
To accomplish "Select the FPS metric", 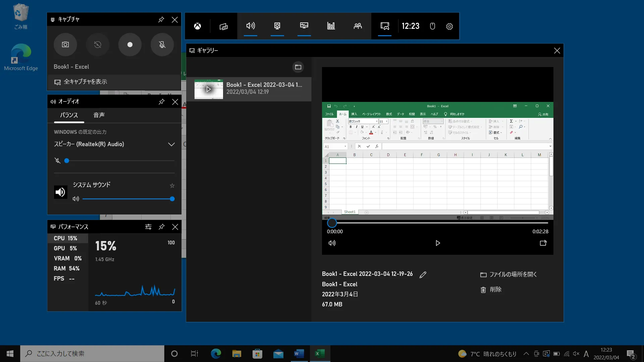I will click(x=68, y=279).
